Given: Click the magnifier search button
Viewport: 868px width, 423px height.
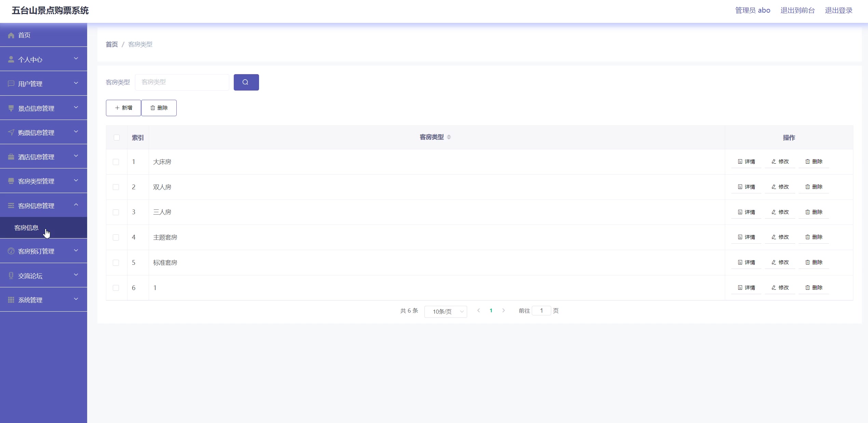Looking at the screenshot, I should pyautogui.click(x=246, y=82).
